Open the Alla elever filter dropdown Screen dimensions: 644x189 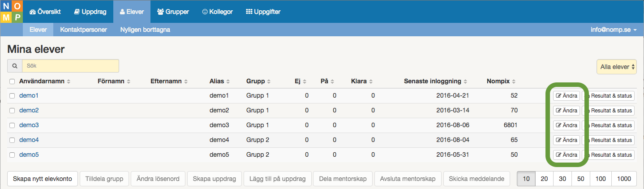point(617,67)
